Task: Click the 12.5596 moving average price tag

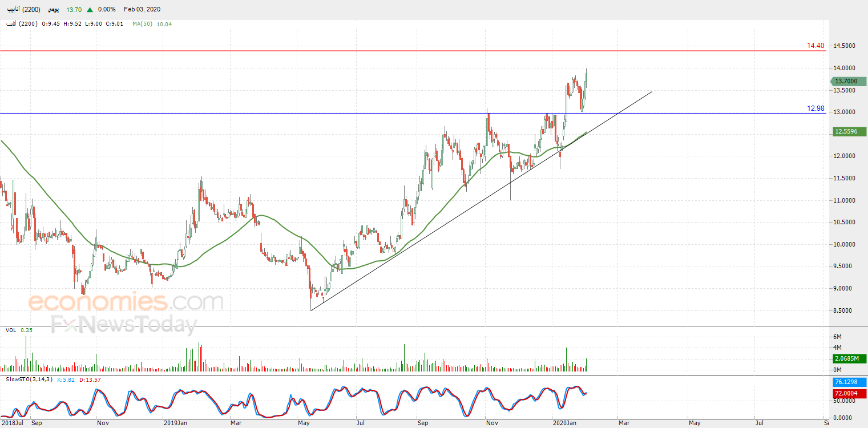Action: (849, 132)
